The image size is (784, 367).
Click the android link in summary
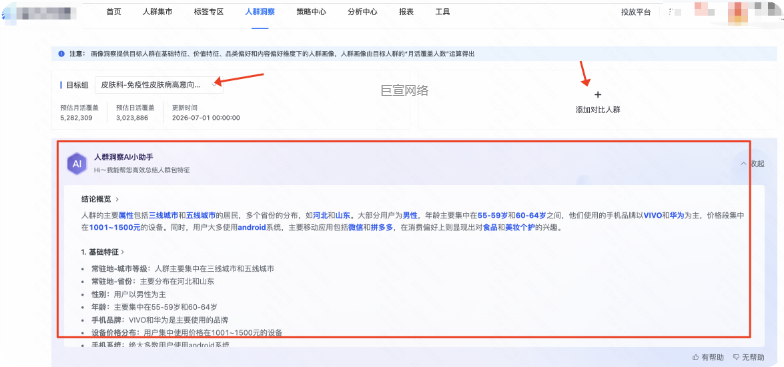click(252, 228)
